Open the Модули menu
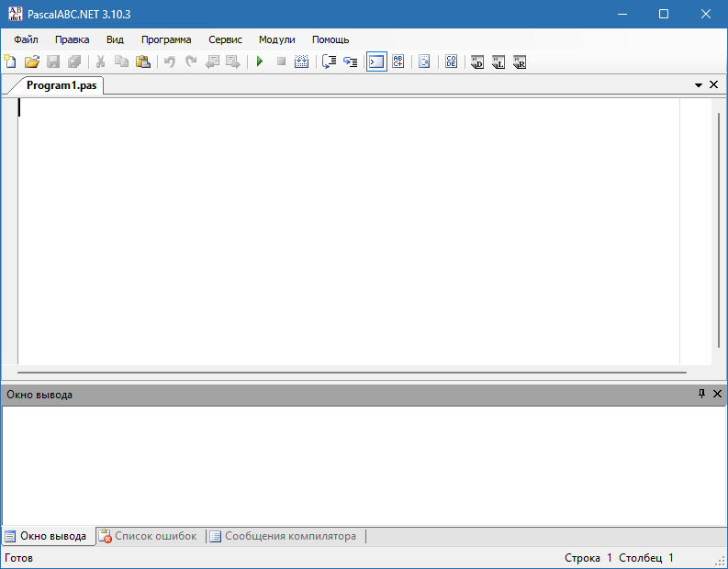The height and width of the screenshot is (569, 728). point(276,39)
